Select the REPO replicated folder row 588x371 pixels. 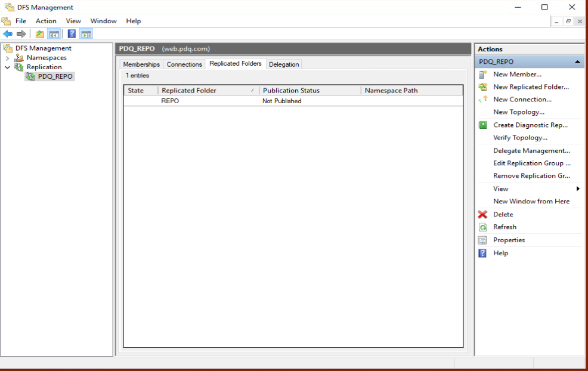click(x=293, y=101)
